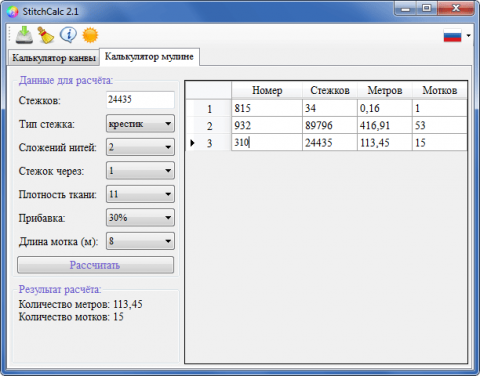Screen dimensions: 480x376
Task: Click the broom clear icon
Action: point(46,35)
